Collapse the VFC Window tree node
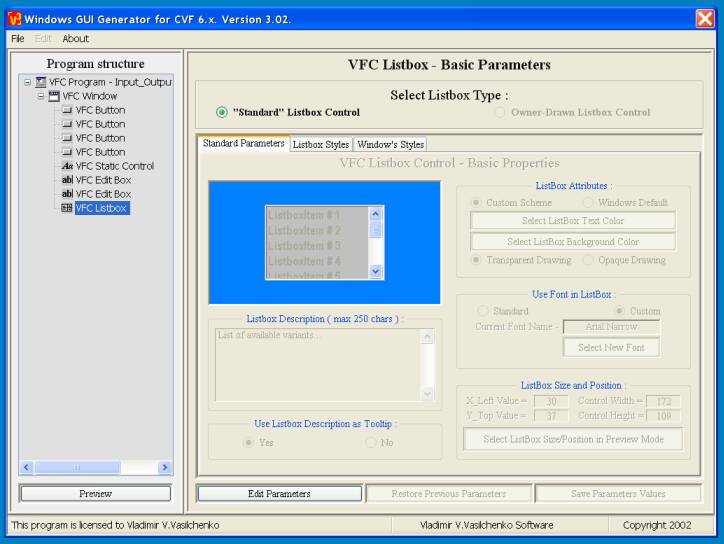 (41, 96)
